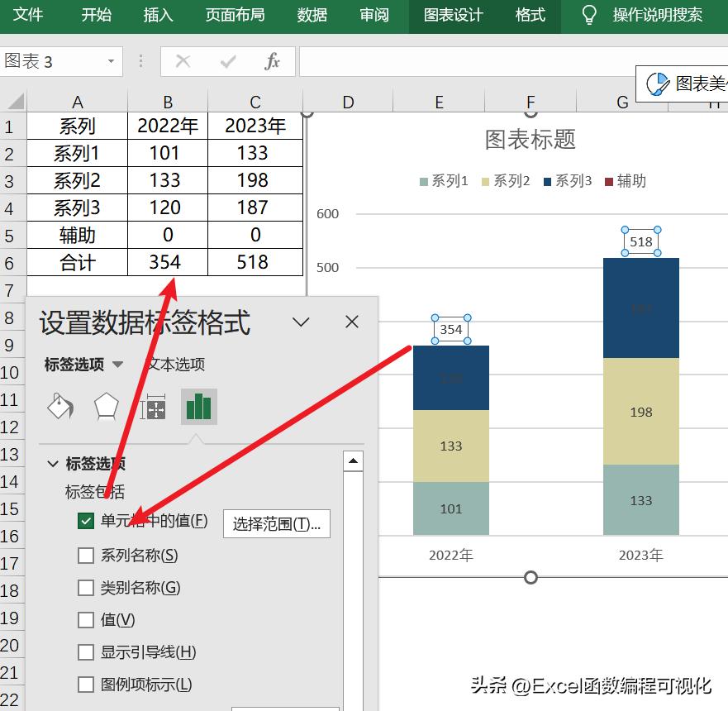Select cell C4 with value 187

click(x=255, y=208)
